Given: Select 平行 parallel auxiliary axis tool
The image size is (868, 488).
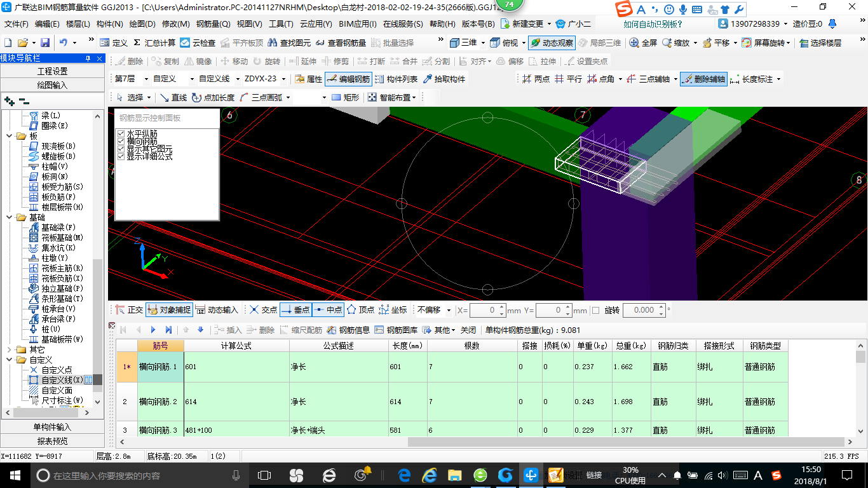Looking at the screenshot, I should 568,79.
